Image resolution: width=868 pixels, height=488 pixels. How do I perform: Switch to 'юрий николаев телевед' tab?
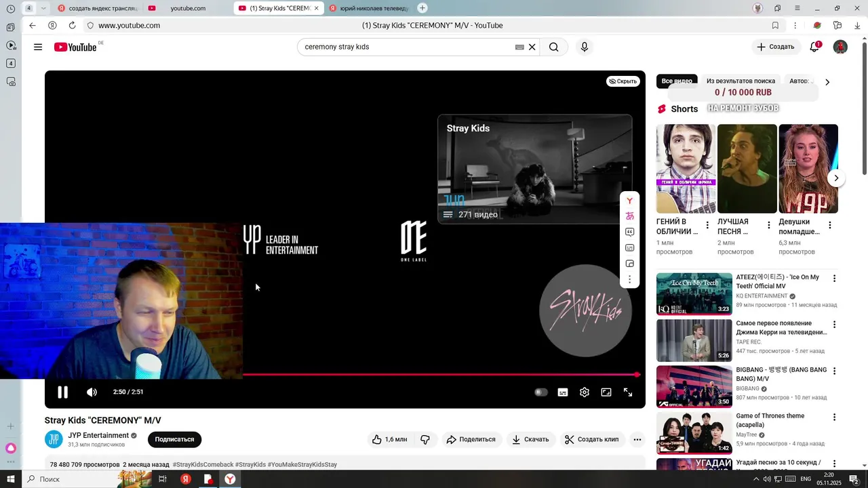pyautogui.click(x=368, y=8)
